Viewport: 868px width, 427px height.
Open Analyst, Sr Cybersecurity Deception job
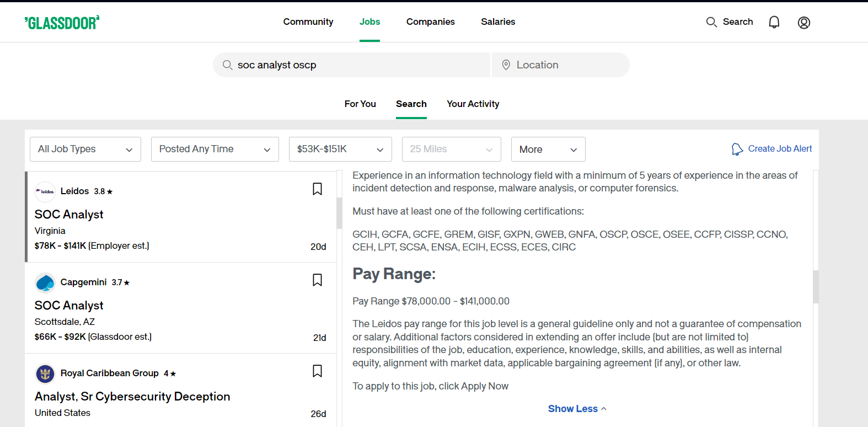(x=132, y=397)
